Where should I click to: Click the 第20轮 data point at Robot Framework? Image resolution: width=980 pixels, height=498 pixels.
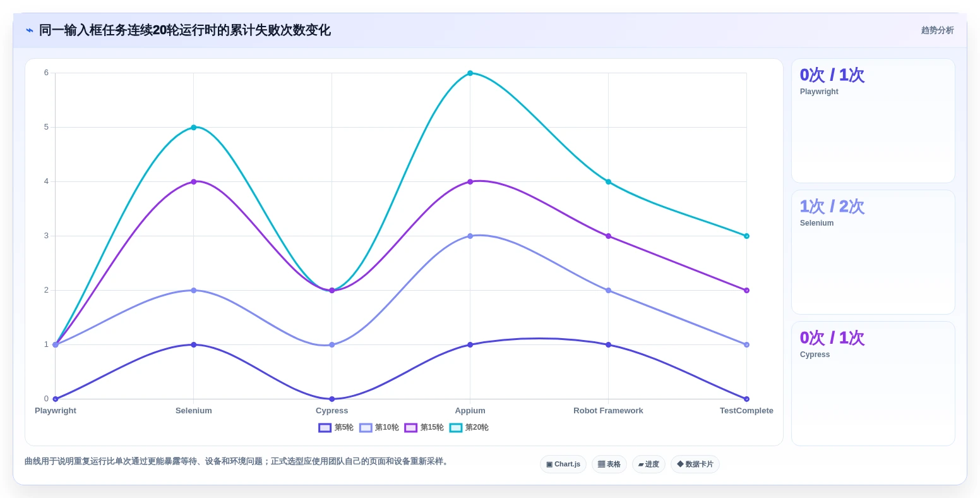click(609, 182)
